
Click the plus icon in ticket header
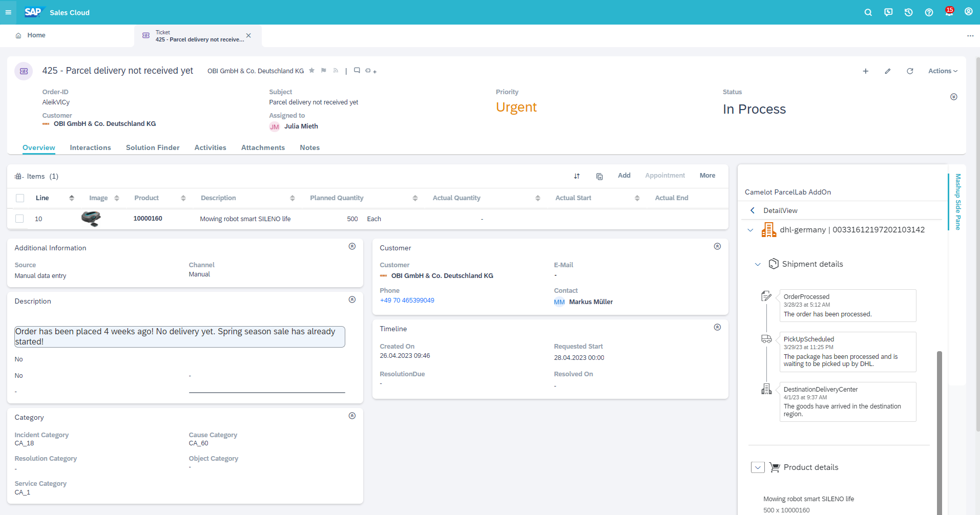pos(866,71)
